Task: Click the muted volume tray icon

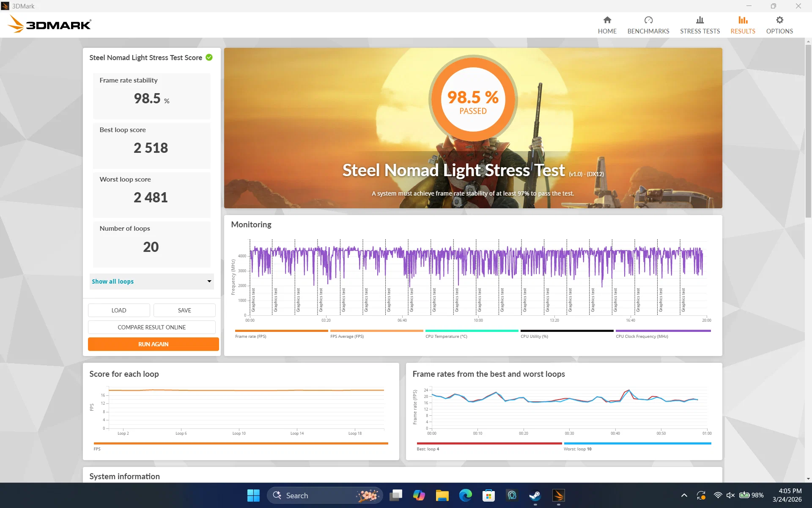Action: click(x=730, y=495)
